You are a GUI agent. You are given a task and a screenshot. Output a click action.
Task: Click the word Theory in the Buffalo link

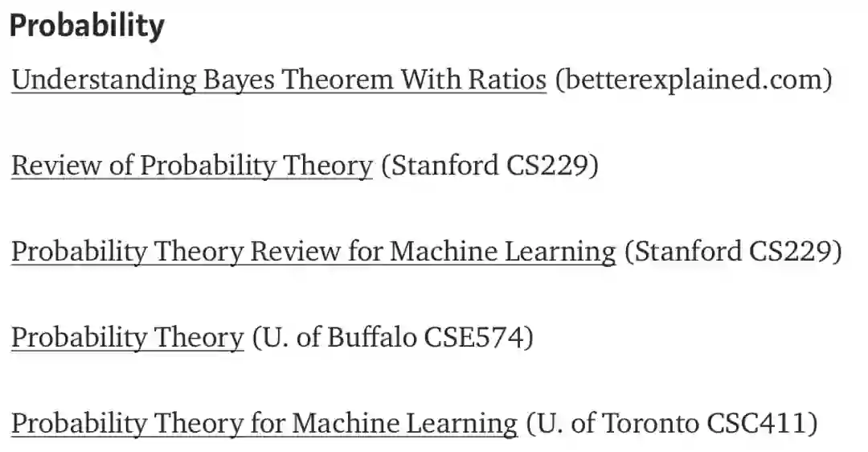[199, 338]
